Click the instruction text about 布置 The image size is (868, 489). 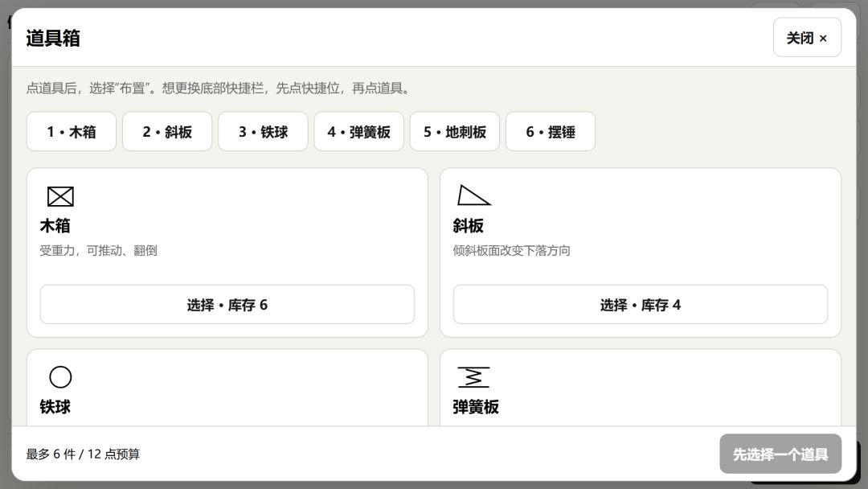(x=219, y=88)
